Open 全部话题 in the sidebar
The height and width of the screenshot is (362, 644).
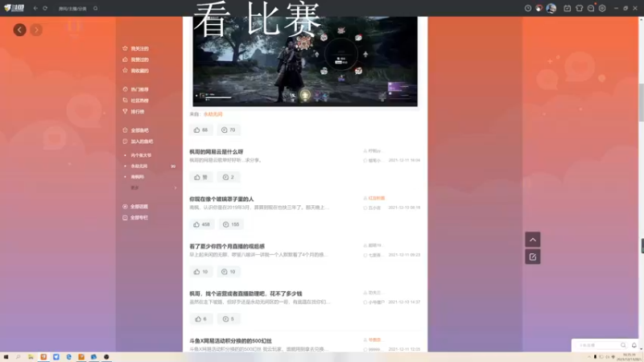pos(135,207)
